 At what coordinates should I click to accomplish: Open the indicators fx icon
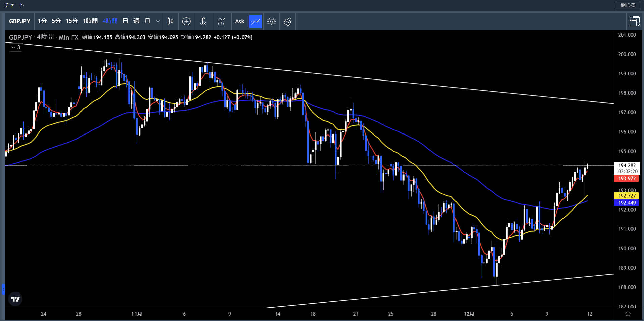pos(203,21)
